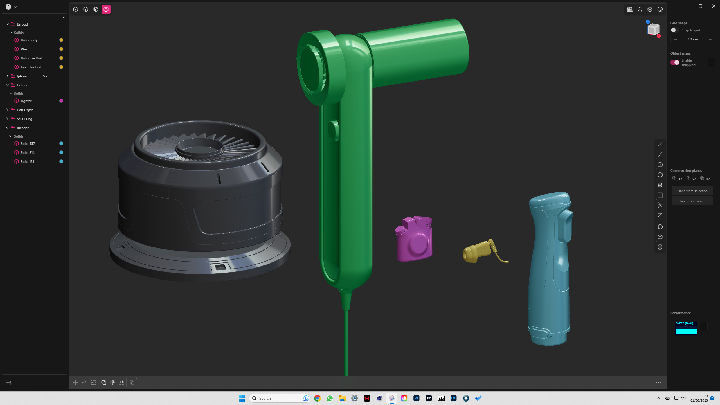The width and height of the screenshot is (720, 405).
Task: Click the first icon in top-left viewport toolbar
Action: point(76,9)
